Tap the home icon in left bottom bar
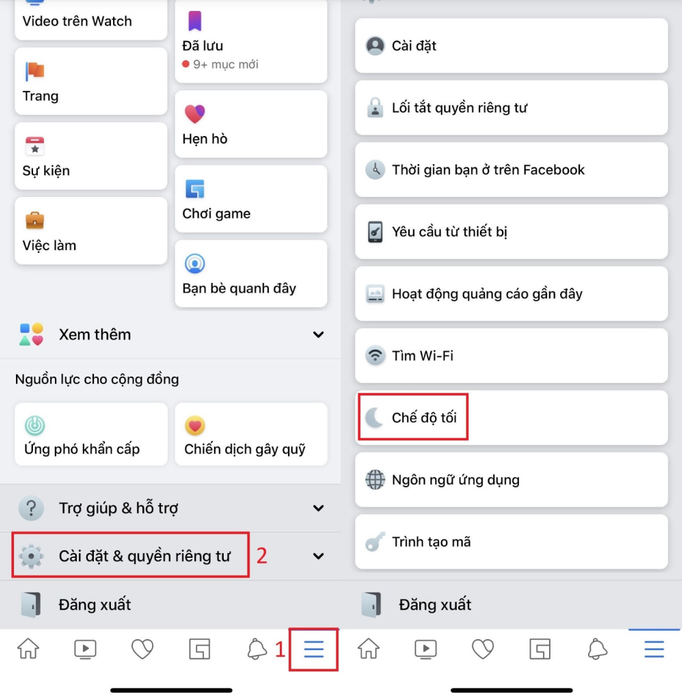The width and height of the screenshot is (682, 700). click(x=28, y=649)
